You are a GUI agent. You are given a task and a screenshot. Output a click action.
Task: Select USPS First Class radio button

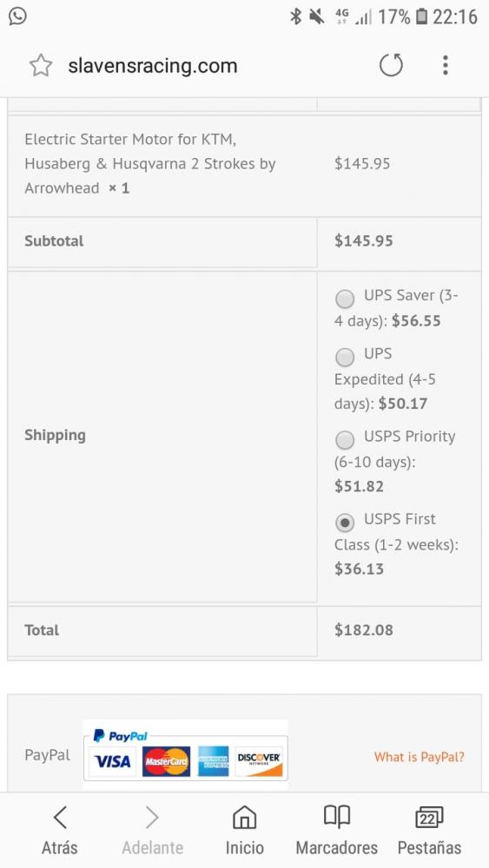pyautogui.click(x=345, y=523)
